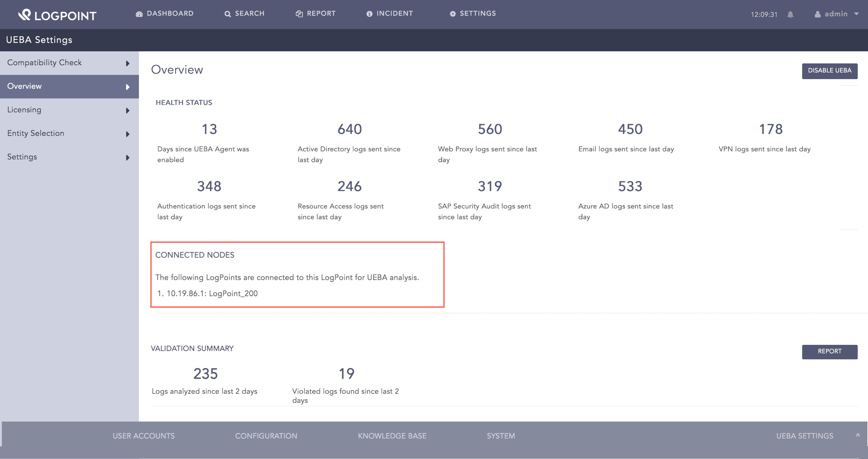
Task: Select Overview in sidebar
Action: tap(24, 86)
